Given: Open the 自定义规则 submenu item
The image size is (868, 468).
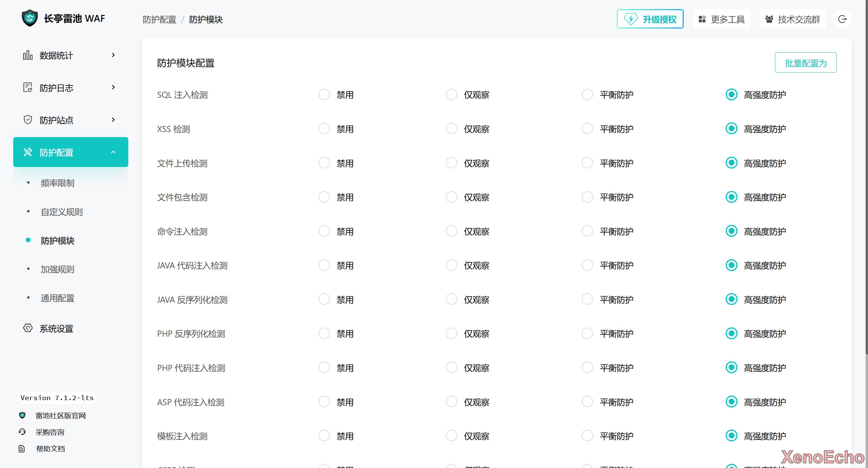Looking at the screenshot, I should pos(61,212).
